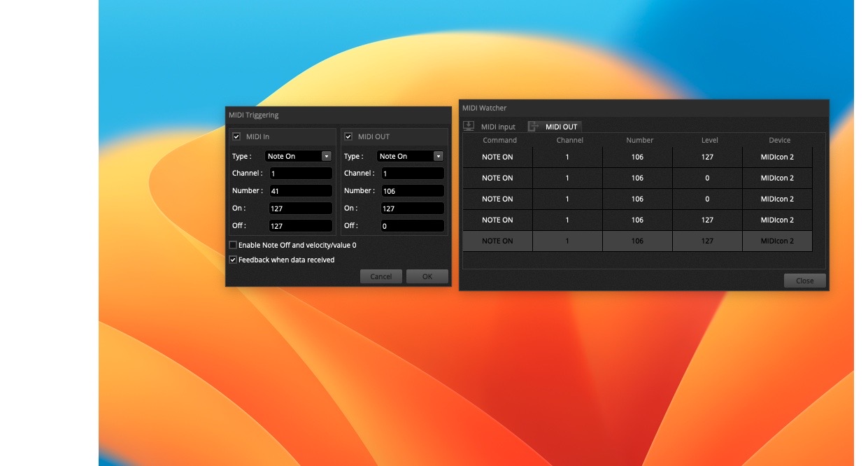Click the Number column header in MIDI Watcher
868x466 pixels.
pos(640,140)
